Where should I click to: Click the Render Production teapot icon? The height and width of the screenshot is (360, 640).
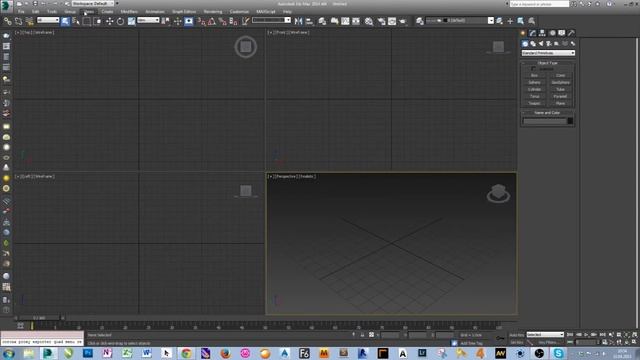coord(403,21)
